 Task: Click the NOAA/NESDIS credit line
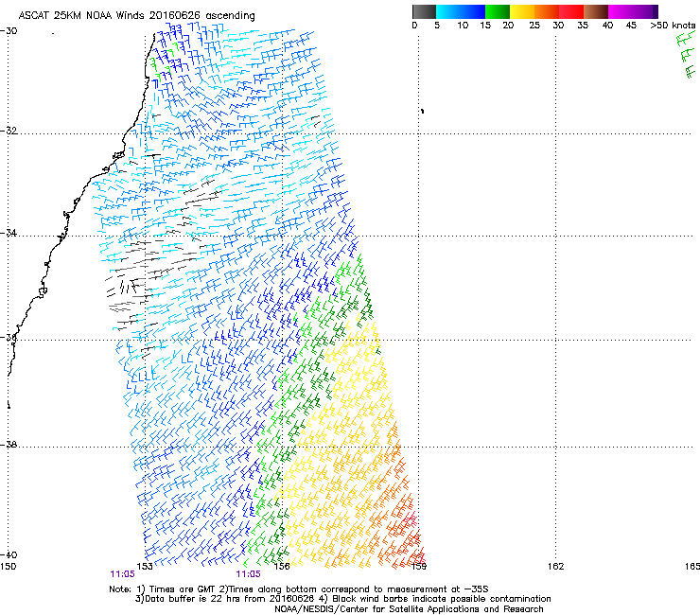tap(409, 609)
